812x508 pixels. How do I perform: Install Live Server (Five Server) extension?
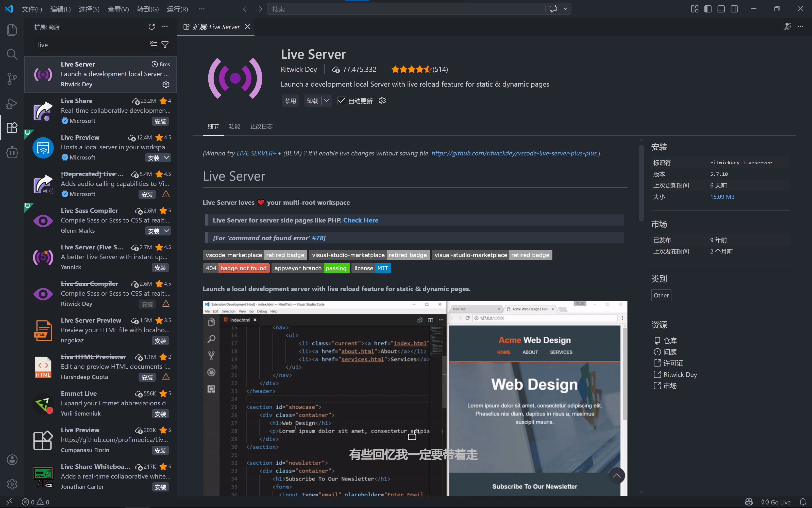point(160,267)
